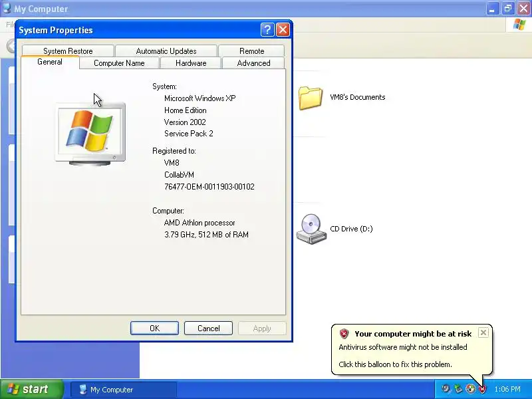Select the Remote tab

[251, 51]
